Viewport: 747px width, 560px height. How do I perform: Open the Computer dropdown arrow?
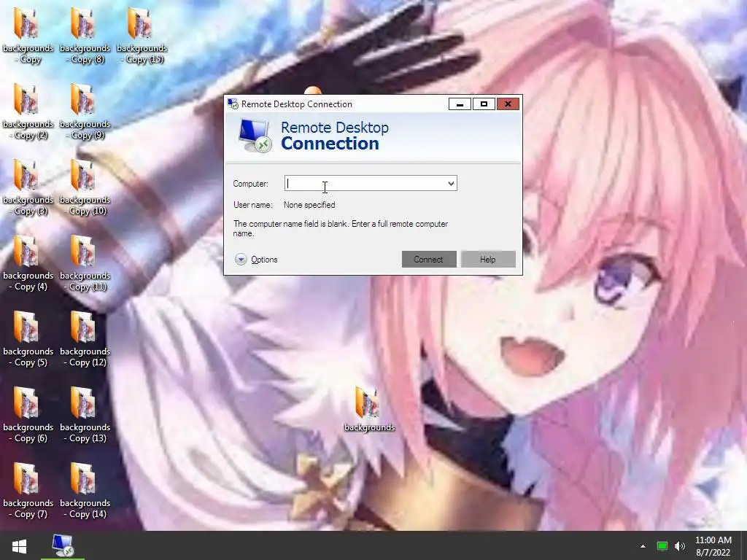point(451,183)
